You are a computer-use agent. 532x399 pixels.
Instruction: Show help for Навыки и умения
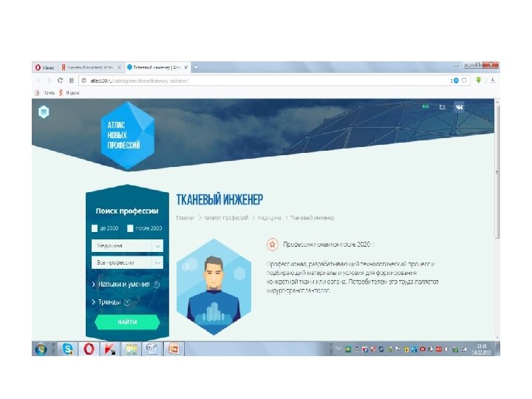tap(157, 284)
